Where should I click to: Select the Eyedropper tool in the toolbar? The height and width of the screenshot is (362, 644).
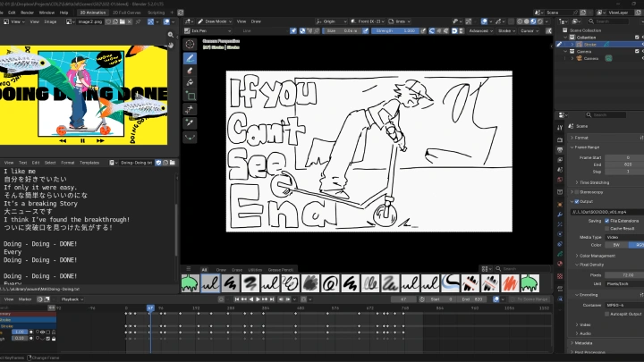pos(190,123)
